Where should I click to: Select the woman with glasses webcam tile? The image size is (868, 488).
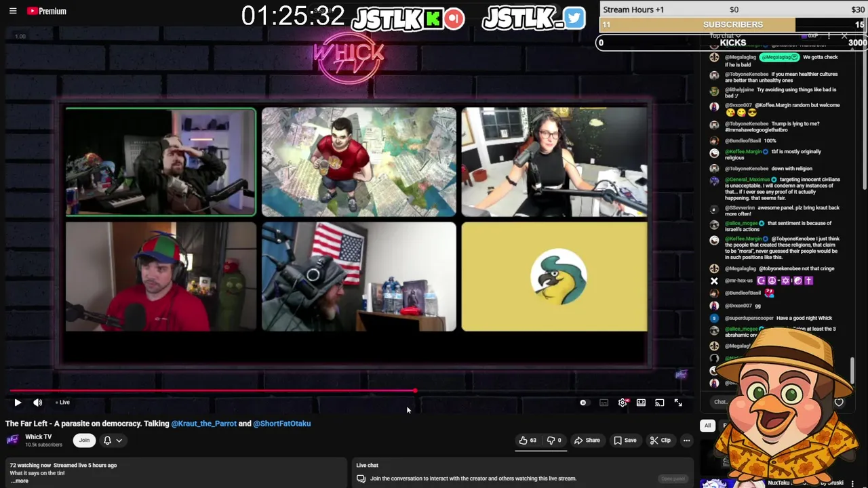pyautogui.click(x=555, y=162)
